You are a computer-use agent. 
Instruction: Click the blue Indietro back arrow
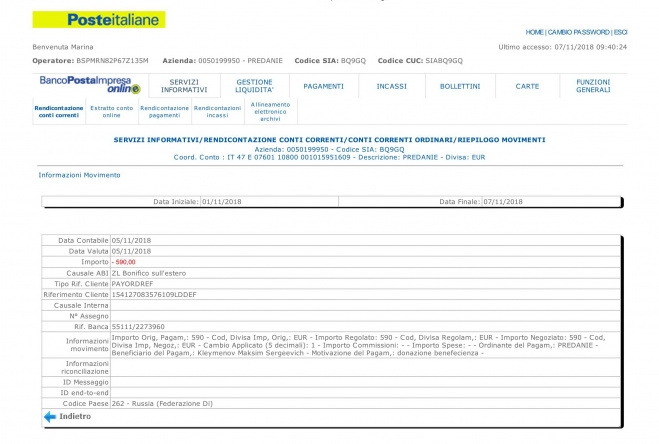click(49, 415)
